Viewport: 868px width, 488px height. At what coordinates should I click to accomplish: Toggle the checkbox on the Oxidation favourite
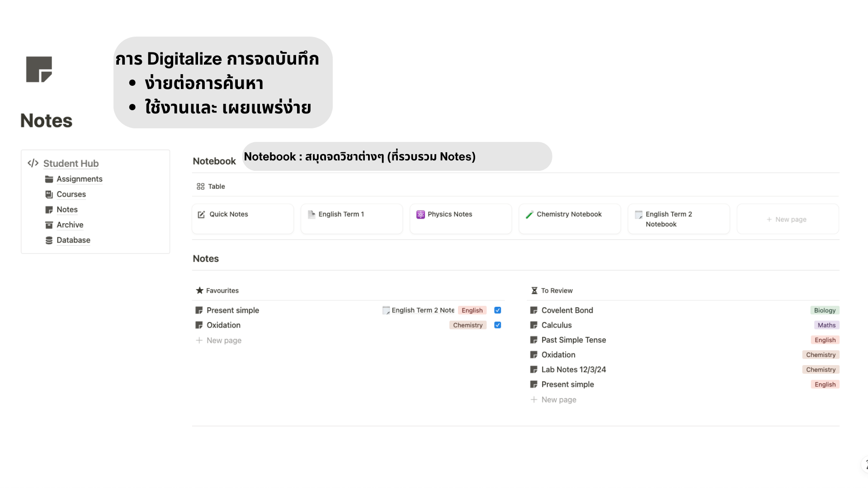(497, 325)
